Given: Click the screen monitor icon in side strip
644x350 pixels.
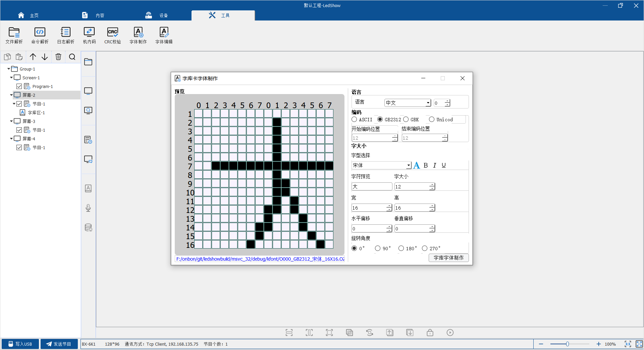Looking at the screenshot, I should coord(88,91).
